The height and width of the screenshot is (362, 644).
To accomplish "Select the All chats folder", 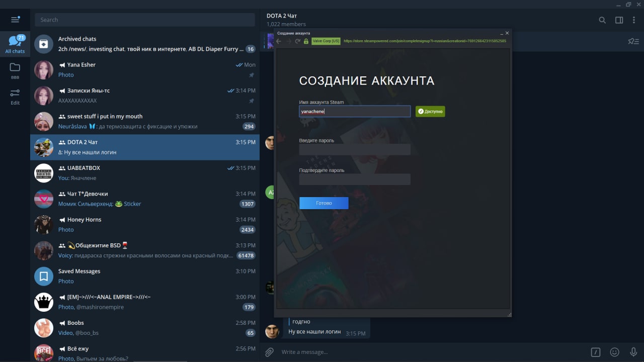I will pos(15,44).
